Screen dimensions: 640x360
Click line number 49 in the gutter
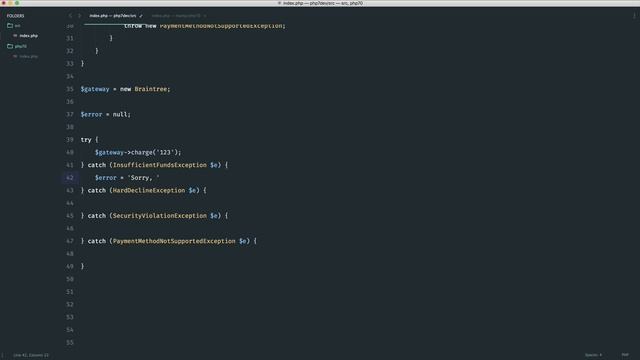70,266
